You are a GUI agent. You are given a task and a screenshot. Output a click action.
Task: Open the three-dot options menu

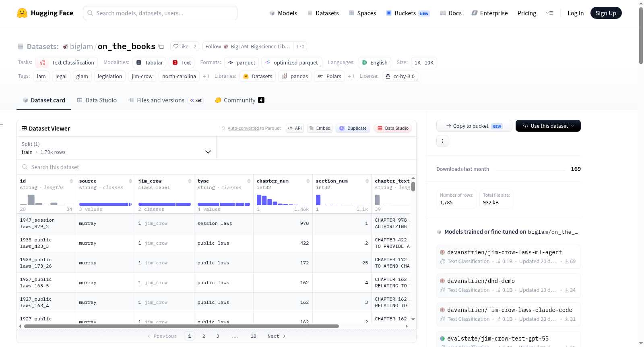[x=442, y=141]
